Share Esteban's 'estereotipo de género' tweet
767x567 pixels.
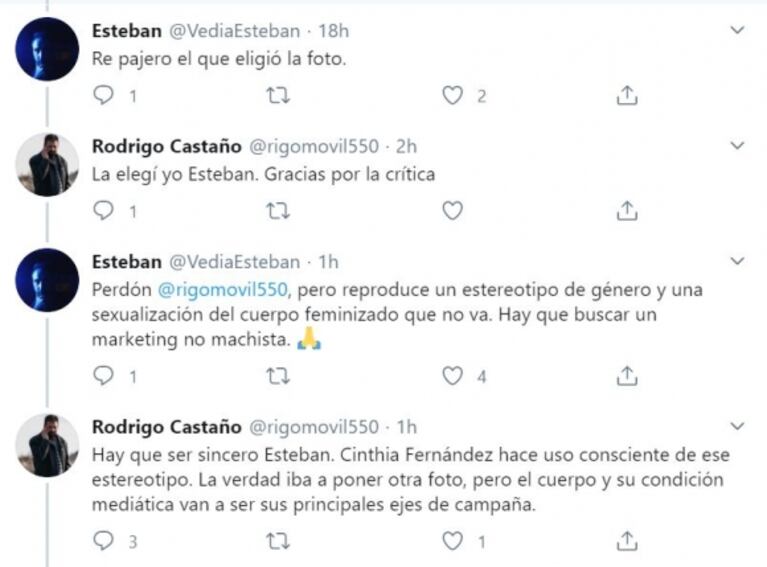pyautogui.click(x=627, y=376)
